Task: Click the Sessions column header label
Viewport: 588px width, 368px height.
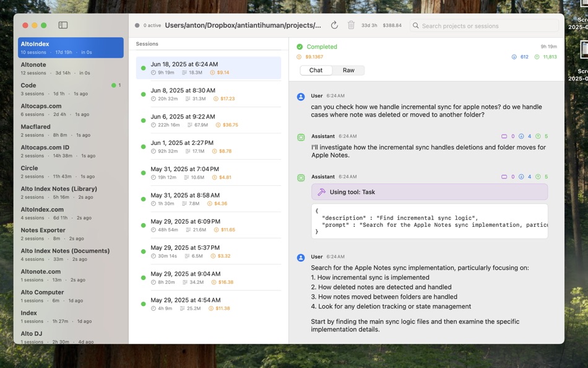Action: point(147,44)
